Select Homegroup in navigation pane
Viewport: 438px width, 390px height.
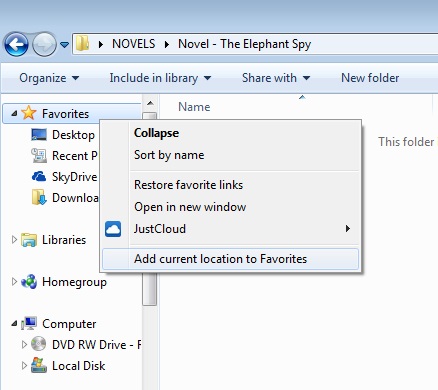coord(74,282)
